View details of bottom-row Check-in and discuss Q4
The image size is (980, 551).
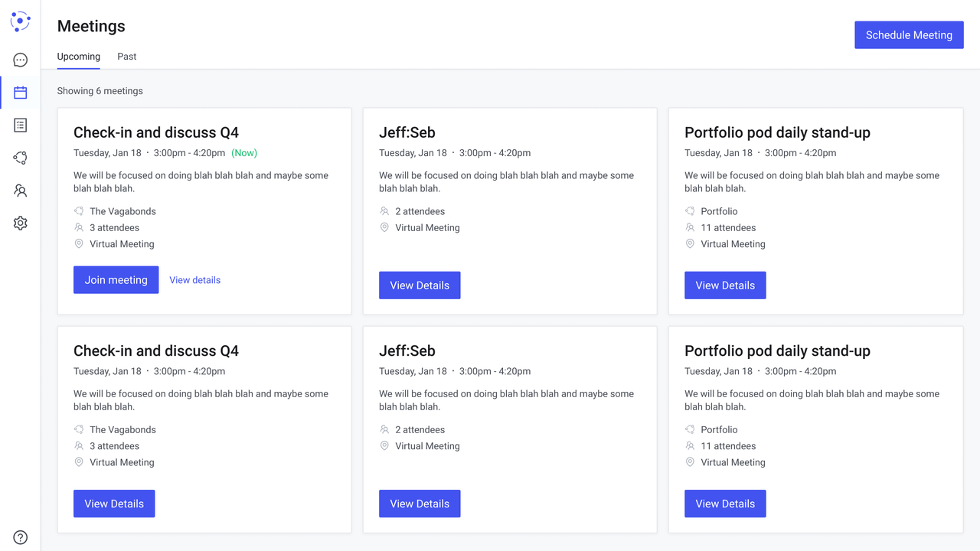[x=114, y=504]
